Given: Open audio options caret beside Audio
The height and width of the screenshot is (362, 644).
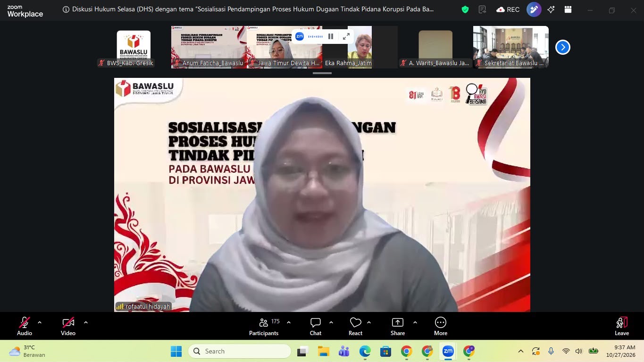Looking at the screenshot, I should pos(40,322).
